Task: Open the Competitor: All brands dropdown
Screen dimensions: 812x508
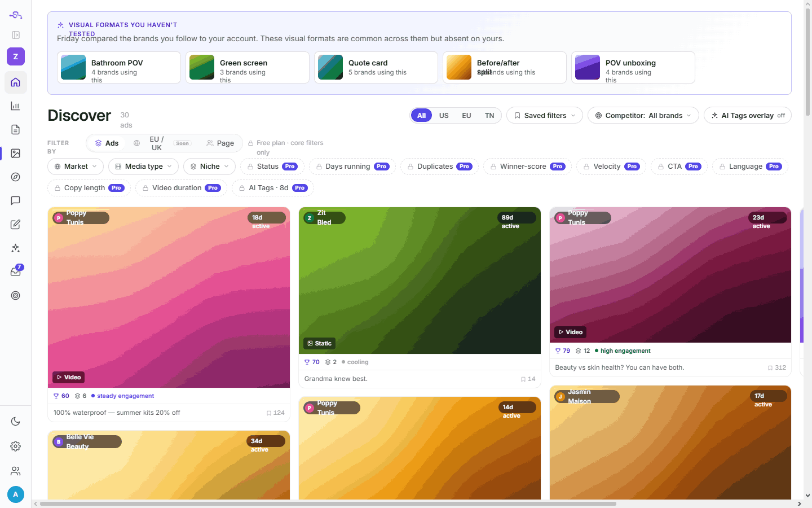Action: click(643, 116)
